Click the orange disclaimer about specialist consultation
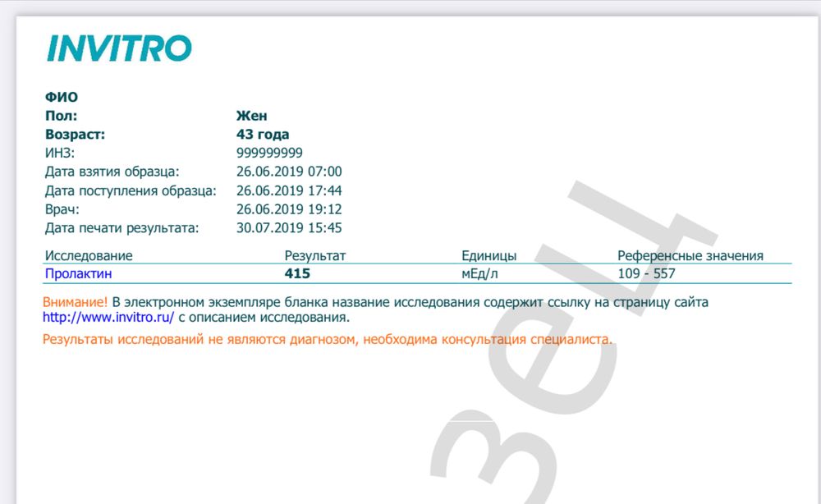This screenshot has height=504, width=821. (x=328, y=337)
